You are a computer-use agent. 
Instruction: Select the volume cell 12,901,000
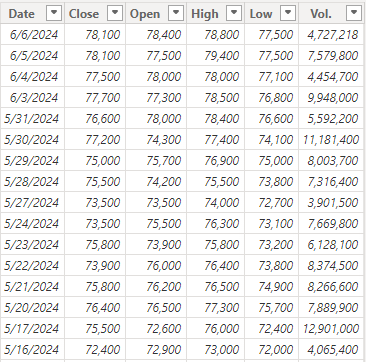[331, 328]
